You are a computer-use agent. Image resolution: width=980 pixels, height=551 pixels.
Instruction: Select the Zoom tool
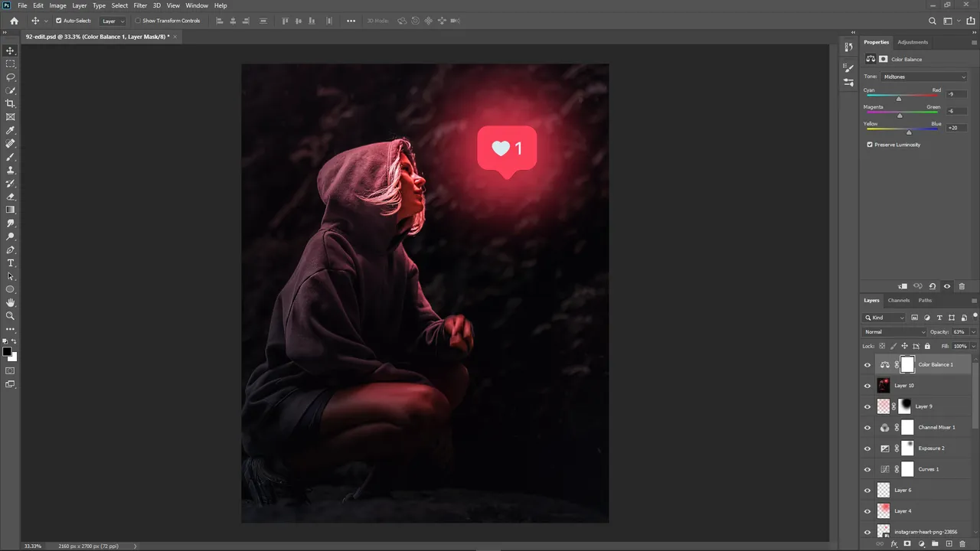coord(10,316)
